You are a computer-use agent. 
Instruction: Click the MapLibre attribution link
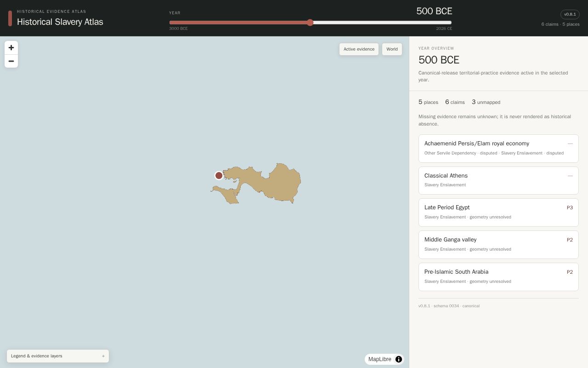tap(380, 359)
